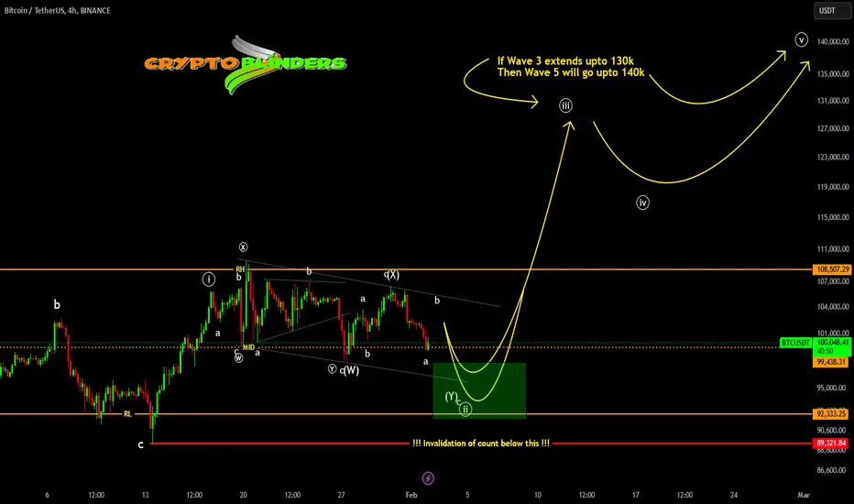854x504 pixels.
Task: Click the circled x wave label
Action: pyautogui.click(x=243, y=247)
